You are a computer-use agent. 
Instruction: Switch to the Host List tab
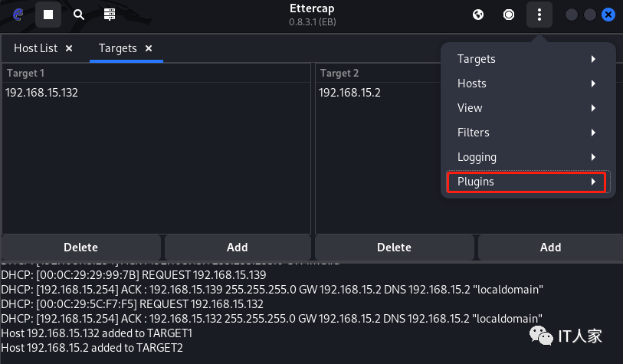36,48
